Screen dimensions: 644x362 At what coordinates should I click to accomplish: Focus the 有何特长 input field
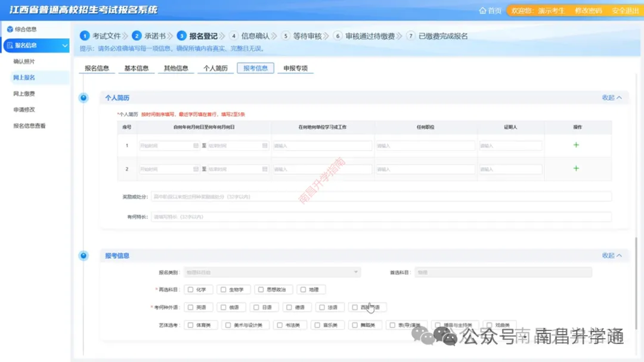[381, 216]
